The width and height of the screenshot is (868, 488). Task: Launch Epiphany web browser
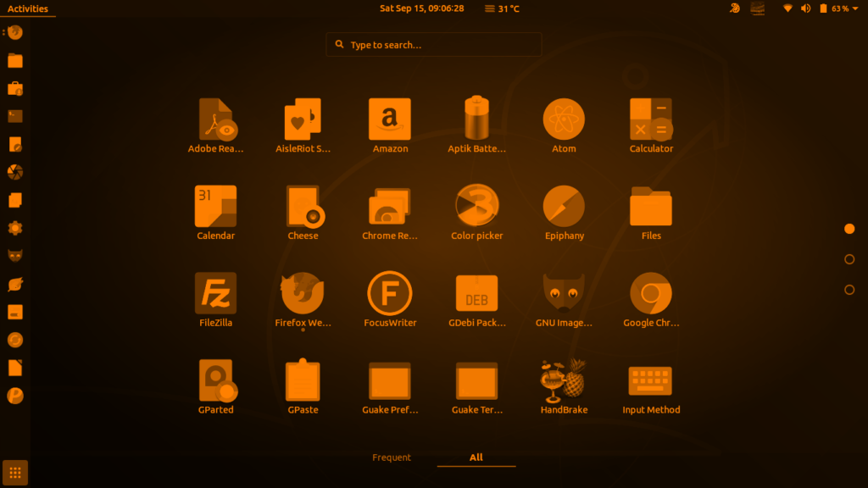pos(564,213)
